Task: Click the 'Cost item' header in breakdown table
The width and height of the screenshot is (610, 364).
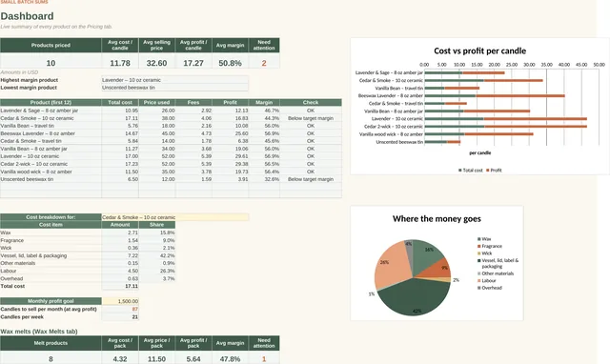Action: pos(51,225)
